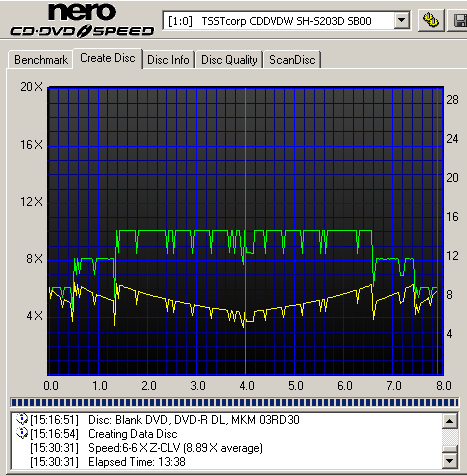Go to the Disc Quality tab

coord(229,60)
